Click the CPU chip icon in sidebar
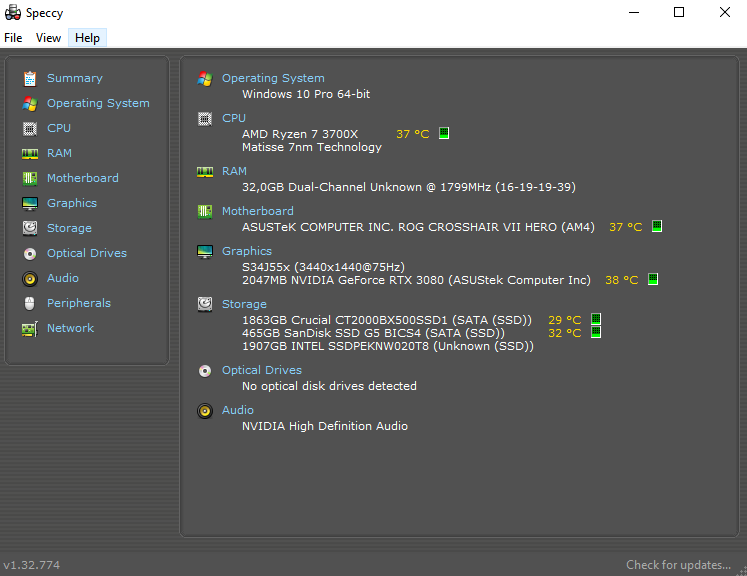Viewport: 747px width, 576px height. [30, 129]
